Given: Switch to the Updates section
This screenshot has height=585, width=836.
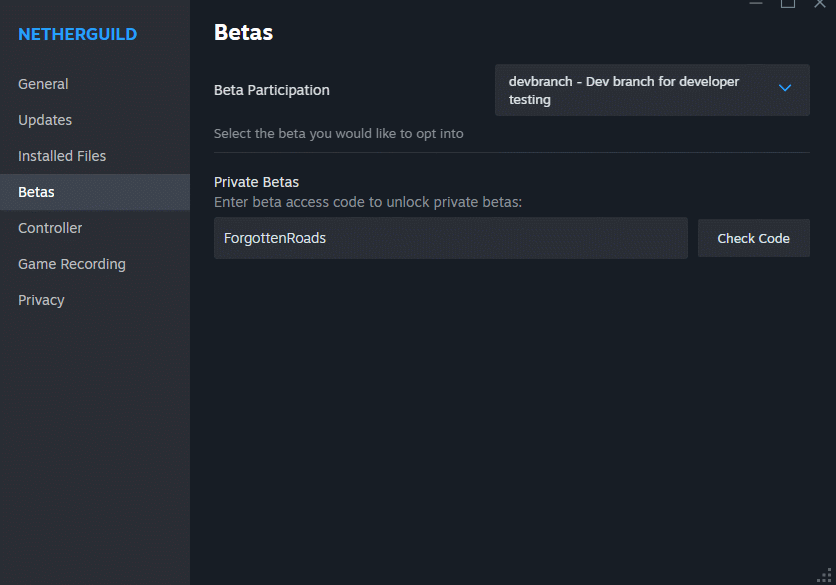Looking at the screenshot, I should (x=45, y=120).
